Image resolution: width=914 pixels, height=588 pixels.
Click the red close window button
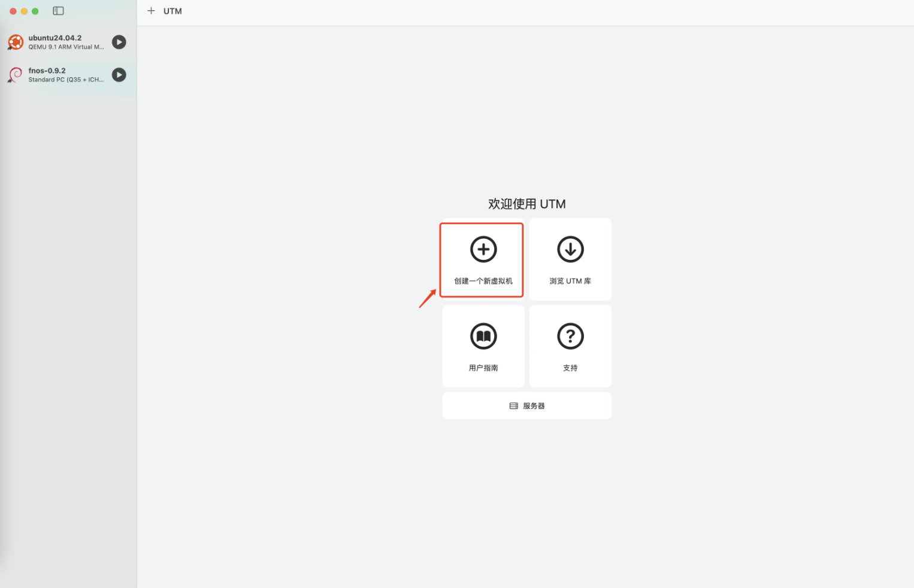[13, 11]
